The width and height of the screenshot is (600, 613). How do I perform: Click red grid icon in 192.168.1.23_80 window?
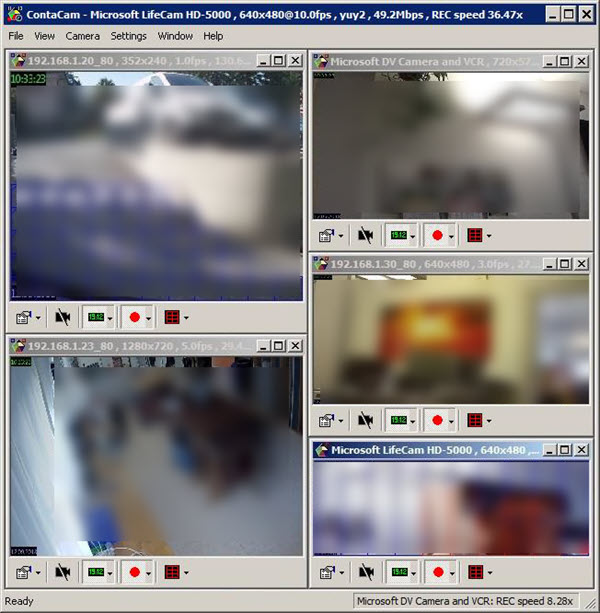172,572
